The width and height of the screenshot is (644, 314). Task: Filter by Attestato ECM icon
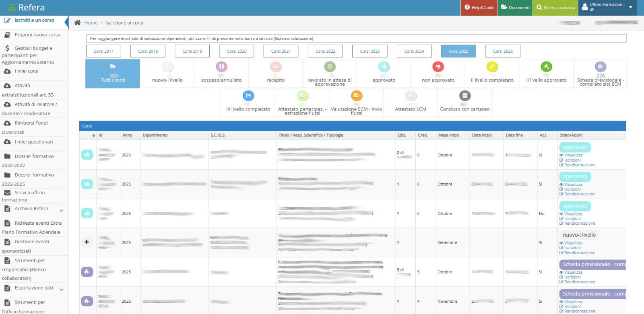click(411, 96)
